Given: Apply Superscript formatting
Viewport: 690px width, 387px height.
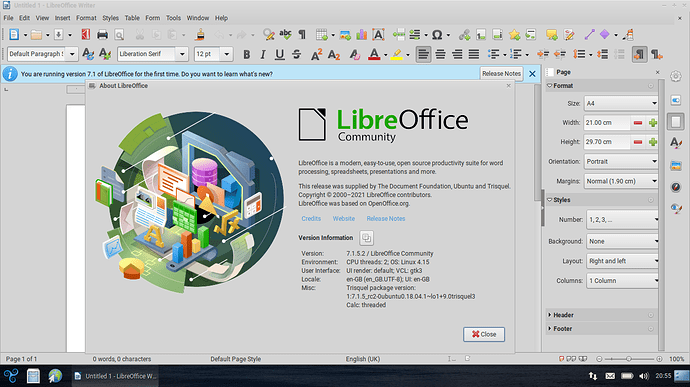Looking at the screenshot, I should point(316,54).
